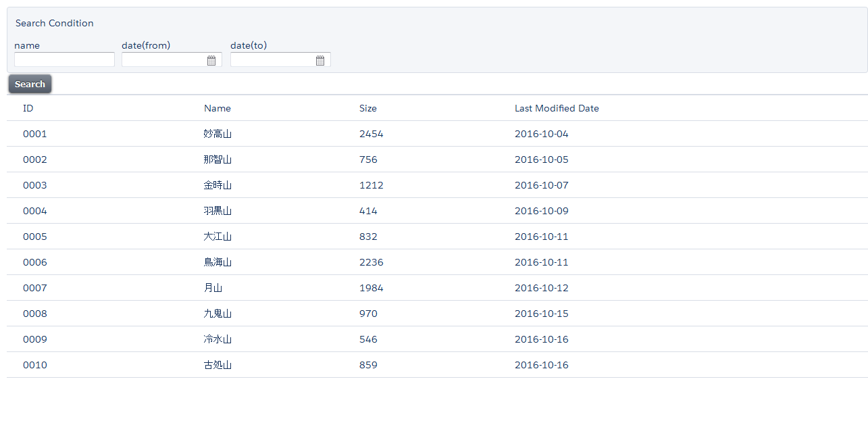
Task: Click the name search input field
Action: pyautogui.click(x=64, y=59)
